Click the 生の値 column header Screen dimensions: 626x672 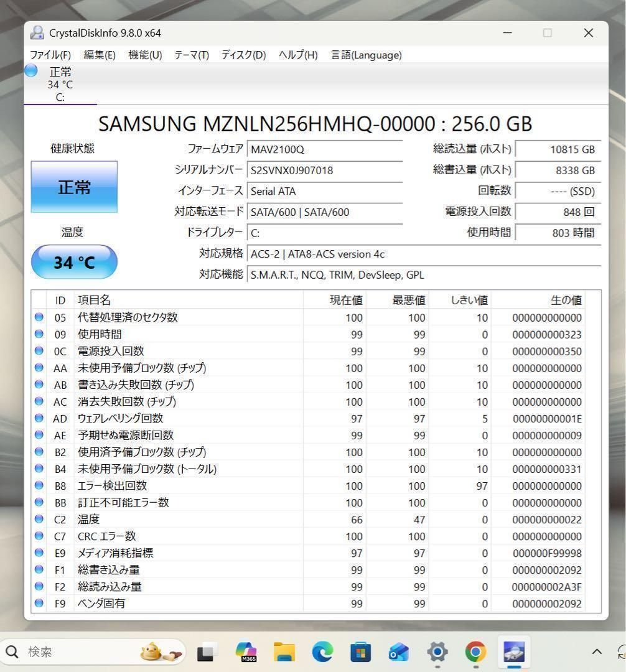tap(538, 300)
